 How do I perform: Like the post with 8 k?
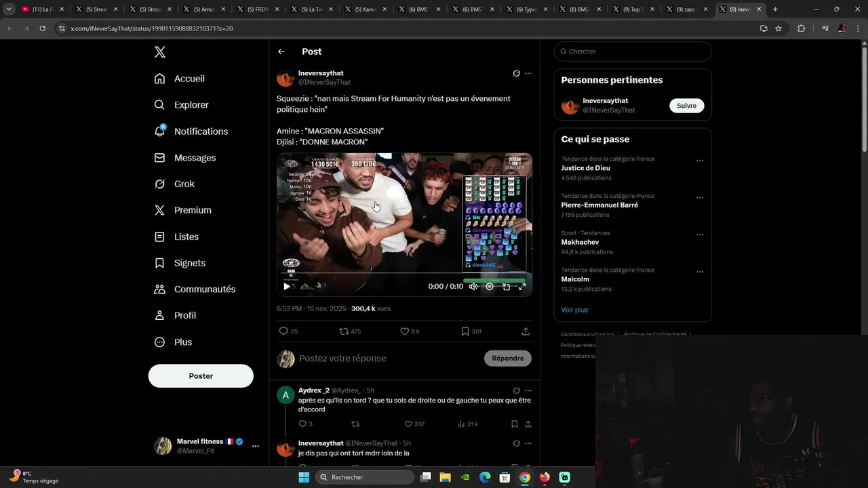404,331
